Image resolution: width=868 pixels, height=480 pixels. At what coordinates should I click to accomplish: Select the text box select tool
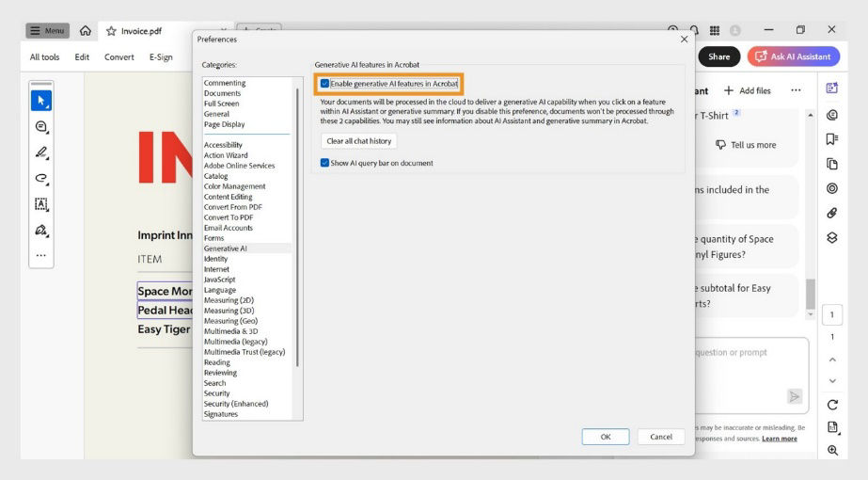41,204
